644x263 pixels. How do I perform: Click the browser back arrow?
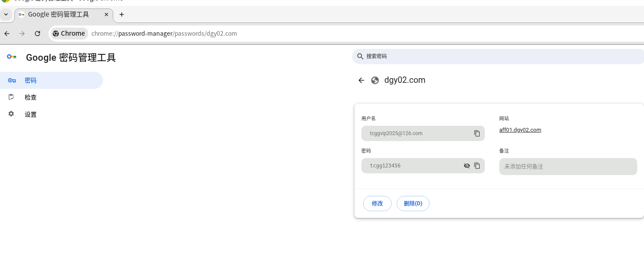tap(7, 34)
